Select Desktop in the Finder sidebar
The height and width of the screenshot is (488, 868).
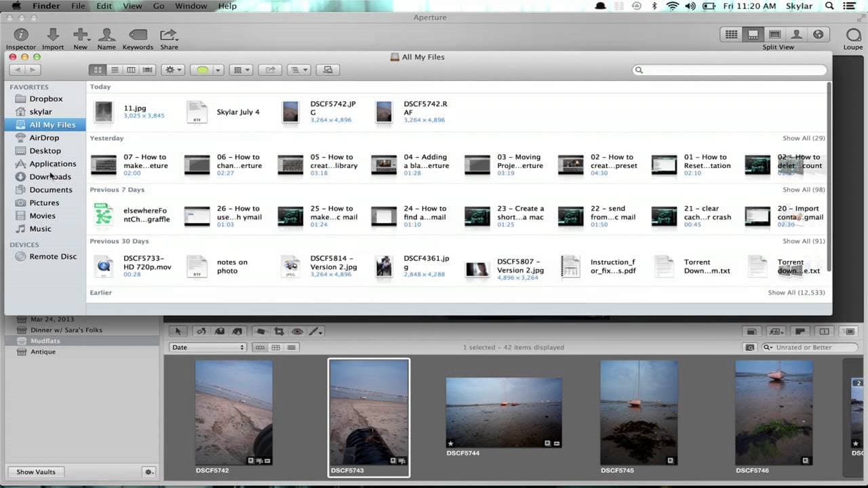45,150
